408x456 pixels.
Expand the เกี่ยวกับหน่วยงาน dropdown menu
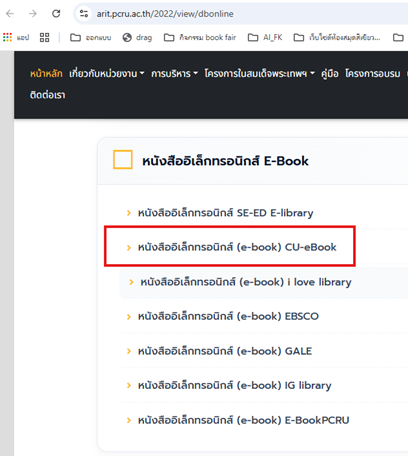click(x=107, y=73)
